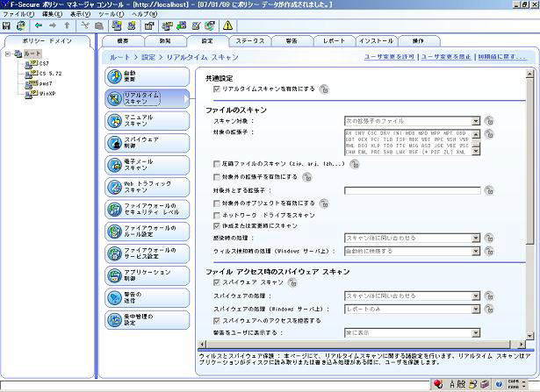Click vertical scrollbar down arrow of settings pane
540x392 pixels.
tap(529, 336)
